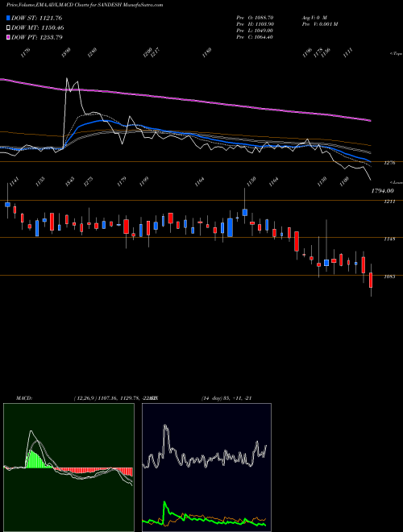The width and height of the screenshot is (403, 532).
Task: Click the chart title mentioning SANDESH MunafaSutra.com
Action: coord(85,5)
